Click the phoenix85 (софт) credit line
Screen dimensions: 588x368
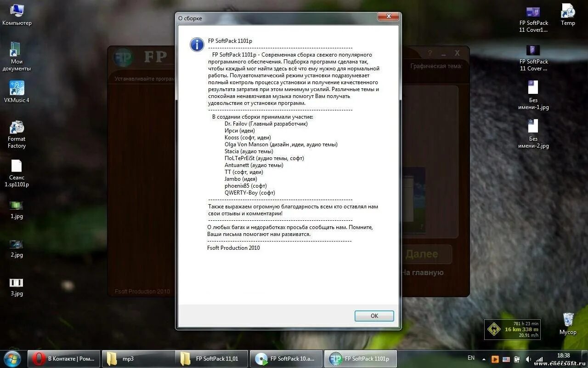coord(246,186)
